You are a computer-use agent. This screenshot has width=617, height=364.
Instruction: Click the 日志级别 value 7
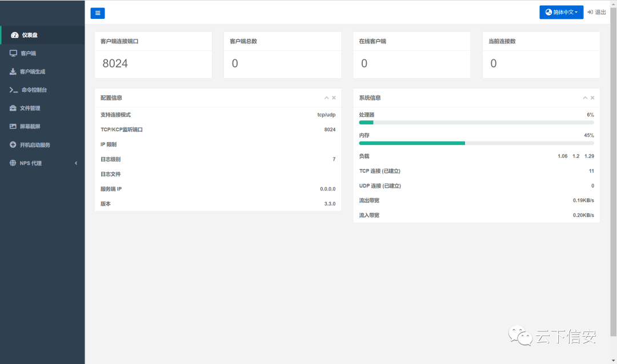pyautogui.click(x=334, y=159)
